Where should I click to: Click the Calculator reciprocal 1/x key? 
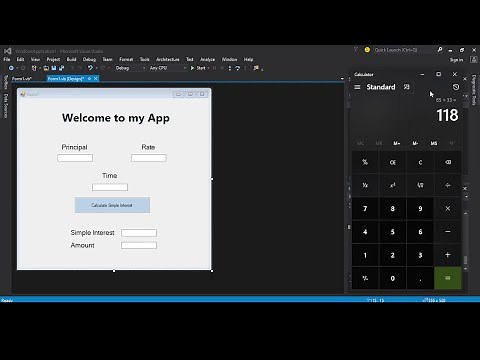[365, 185]
